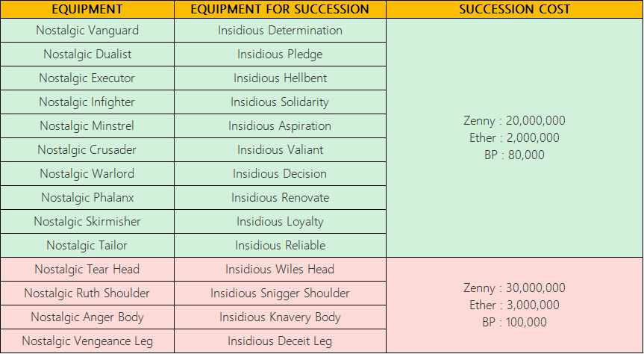Click the Insidious Decision cell
This screenshot has height=354, width=644.
pos(280,173)
